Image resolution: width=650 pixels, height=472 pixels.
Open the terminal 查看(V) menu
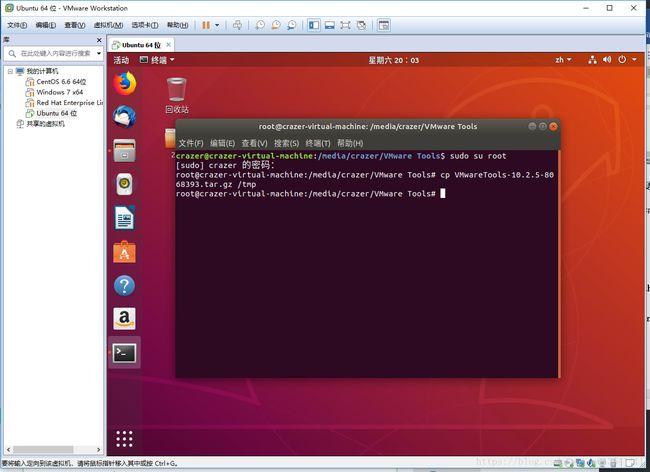point(255,143)
